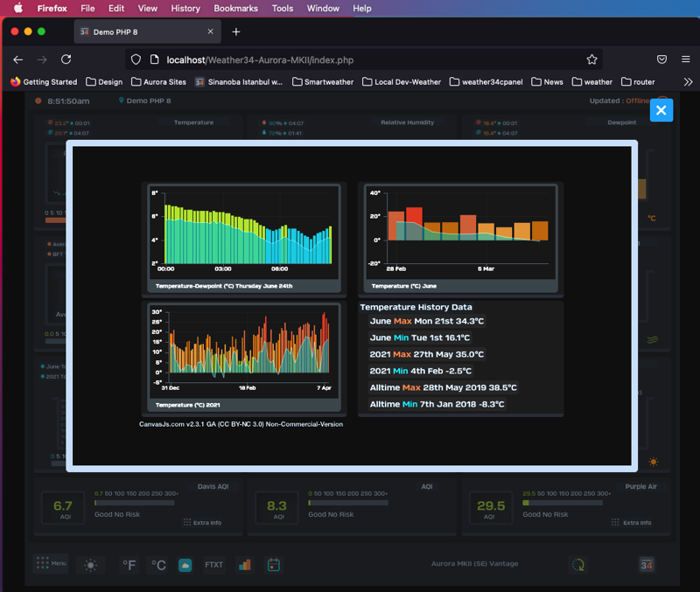Click the Davis AQI scale bar
Viewport: 700px width, 592px height.
click(135, 503)
